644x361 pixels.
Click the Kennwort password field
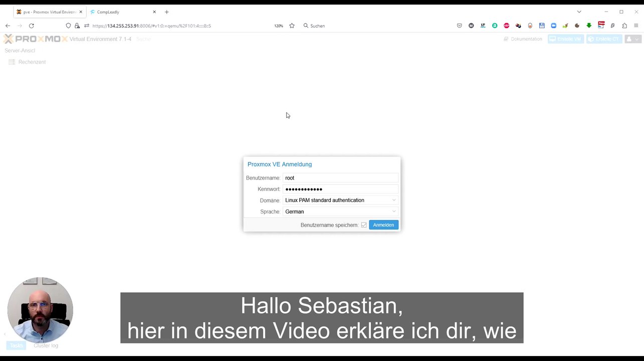[340, 189]
